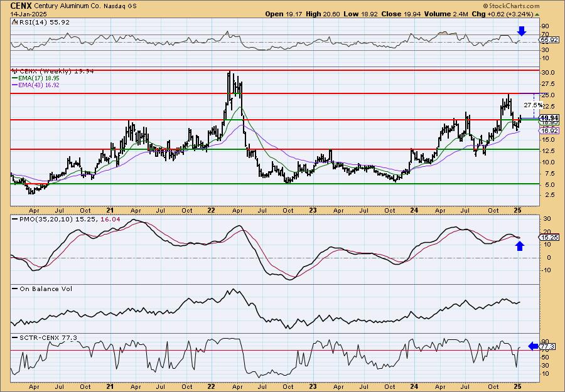
Task: Click the CENX ticker symbol in the header
Action: click(x=21, y=6)
